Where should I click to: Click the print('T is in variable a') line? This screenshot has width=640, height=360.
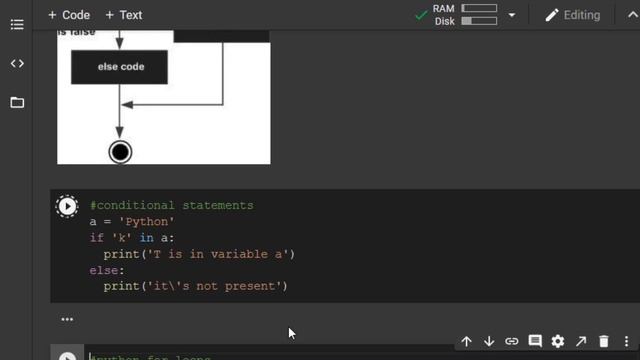pos(199,254)
